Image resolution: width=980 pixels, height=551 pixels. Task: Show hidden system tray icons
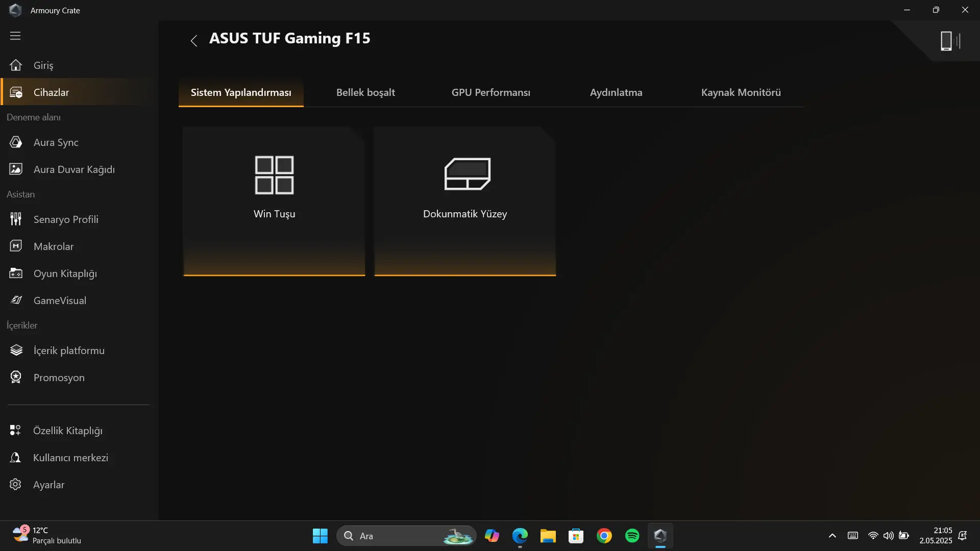832,536
